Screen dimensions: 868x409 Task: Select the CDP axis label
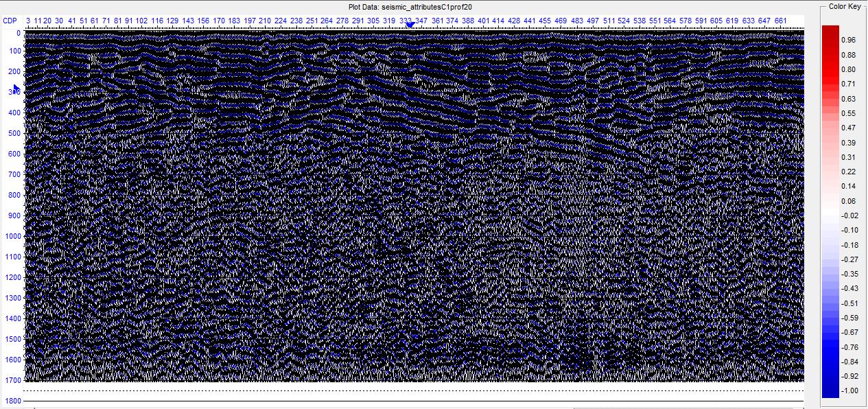tap(10, 21)
